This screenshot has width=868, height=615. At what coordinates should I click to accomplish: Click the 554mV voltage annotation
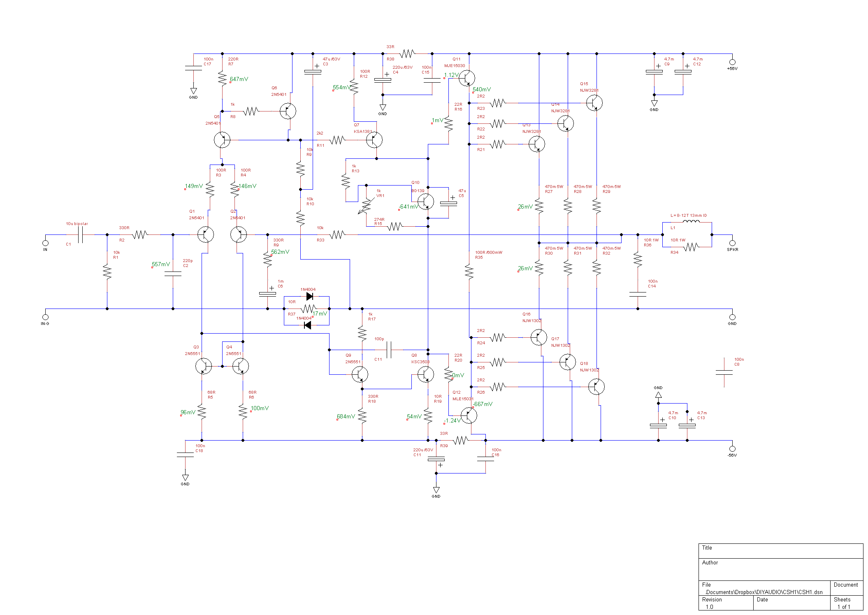(x=341, y=87)
